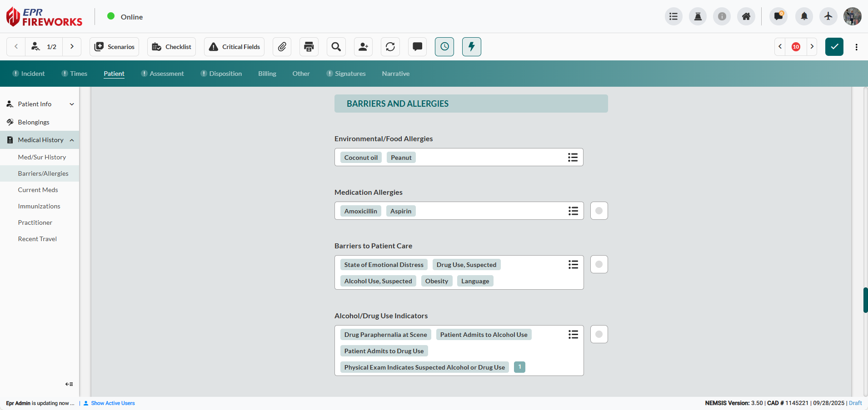The height and width of the screenshot is (410, 868).
Task: Toggle the circle beside Alcohol/Drug Use Indicators
Action: (599, 334)
